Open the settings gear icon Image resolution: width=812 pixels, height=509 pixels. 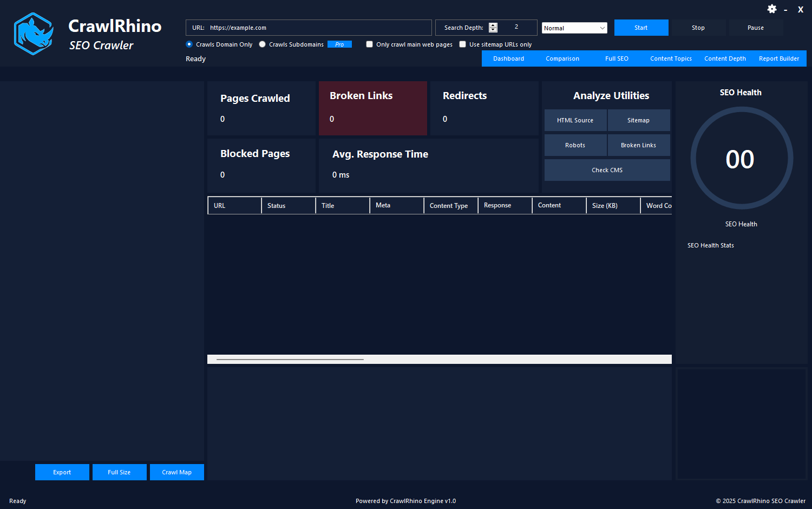(772, 9)
